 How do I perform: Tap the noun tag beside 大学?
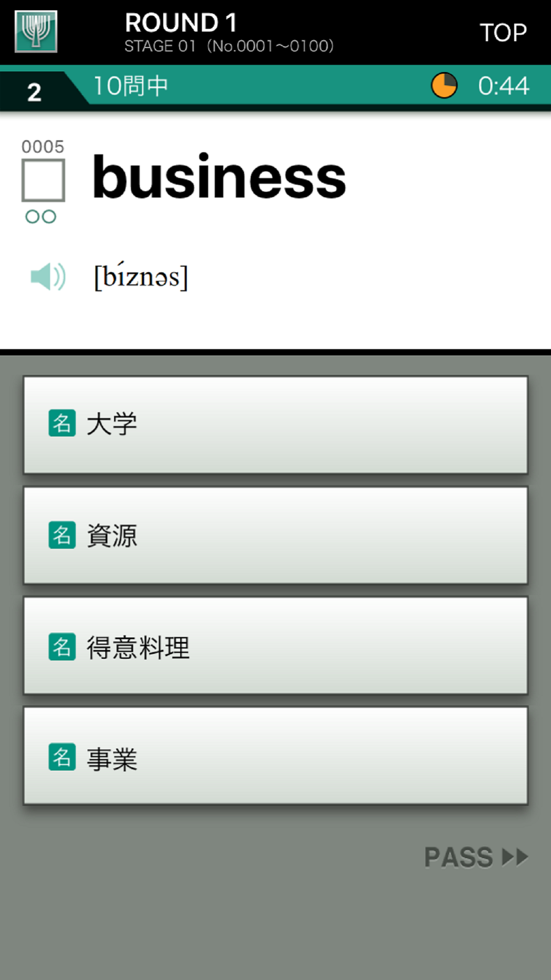[x=62, y=423]
